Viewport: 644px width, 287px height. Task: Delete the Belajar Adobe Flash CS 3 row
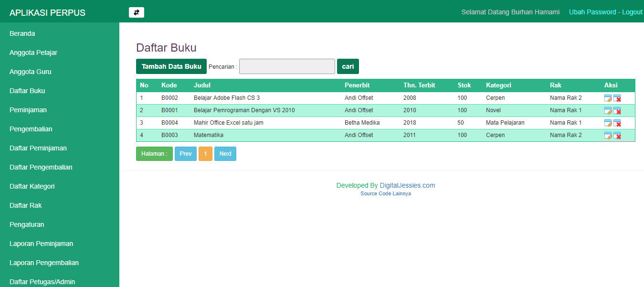point(617,98)
